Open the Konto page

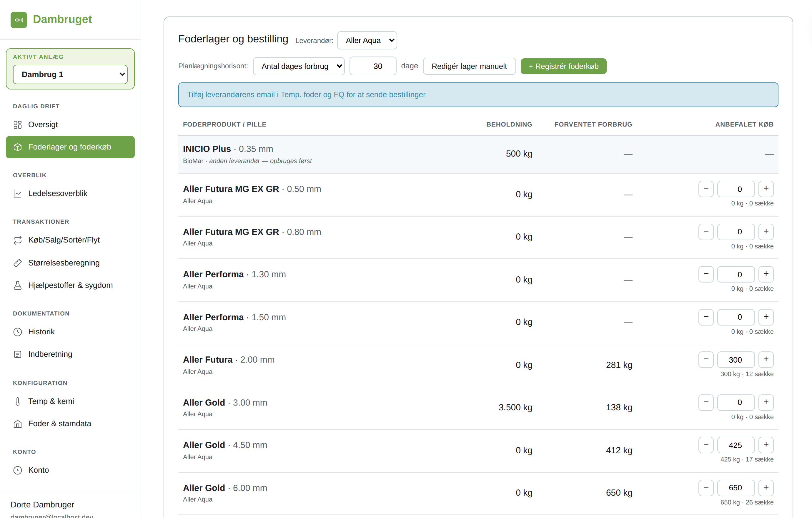point(70,470)
